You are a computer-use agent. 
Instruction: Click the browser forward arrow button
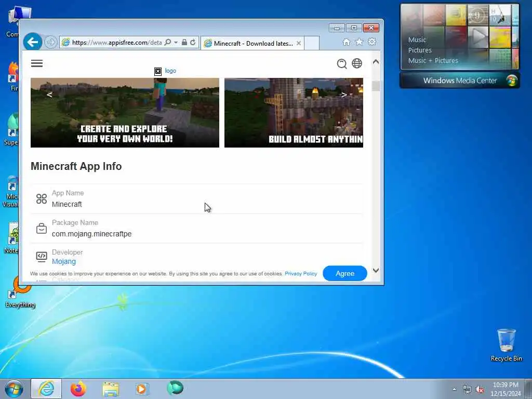point(50,43)
